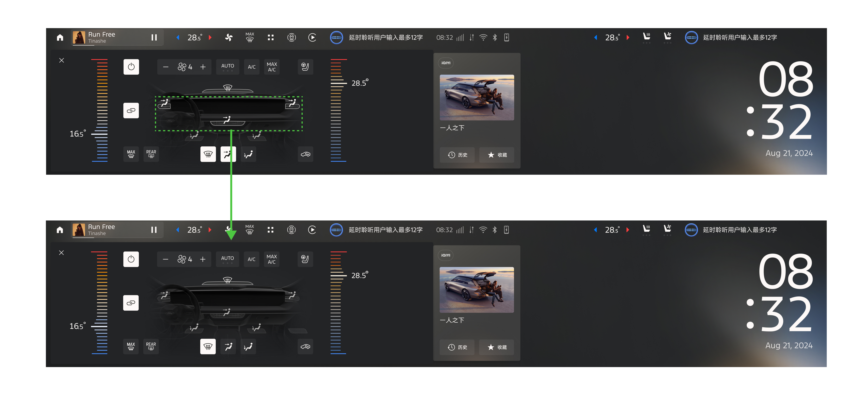
Task: Tap driver seat settings icon in top climate panel
Action: pyautogui.click(x=305, y=67)
